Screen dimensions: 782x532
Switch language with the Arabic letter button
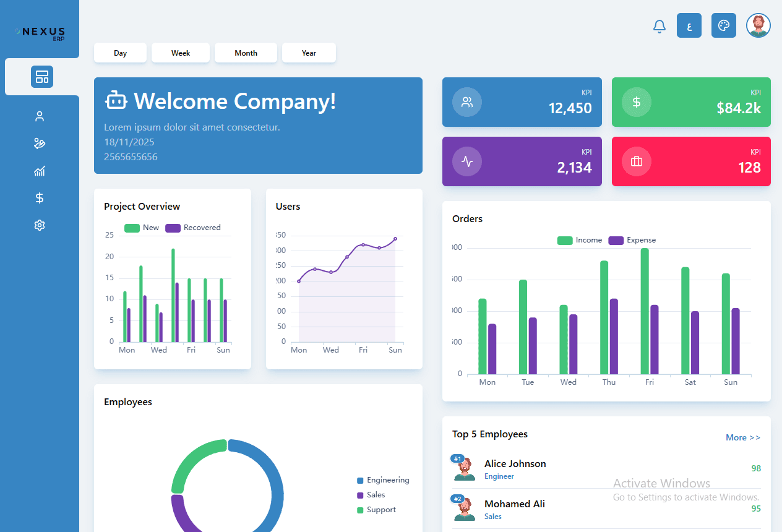click(x=689, y=25)
